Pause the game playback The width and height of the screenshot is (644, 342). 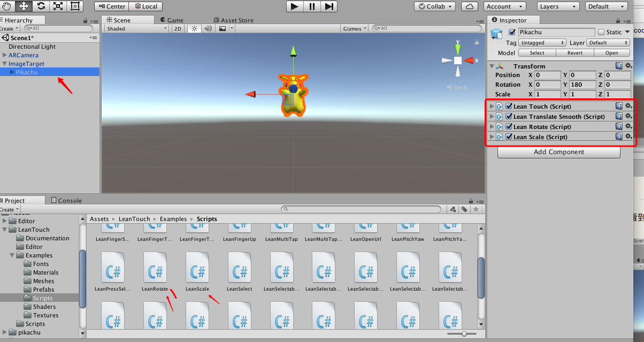[x=312, y=6]
